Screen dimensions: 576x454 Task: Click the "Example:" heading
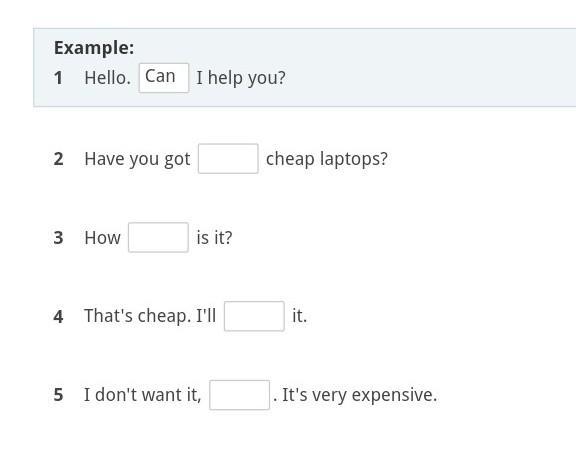coord(94,48)
